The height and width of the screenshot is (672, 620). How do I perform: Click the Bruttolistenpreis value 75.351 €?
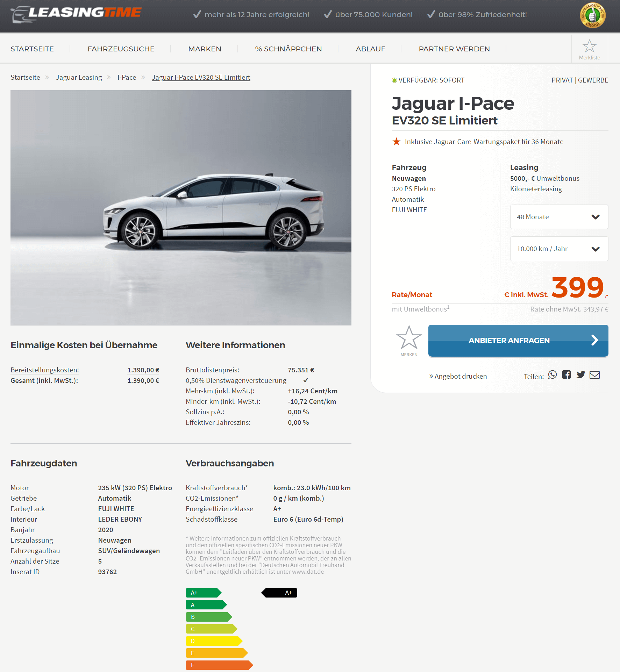301,370
